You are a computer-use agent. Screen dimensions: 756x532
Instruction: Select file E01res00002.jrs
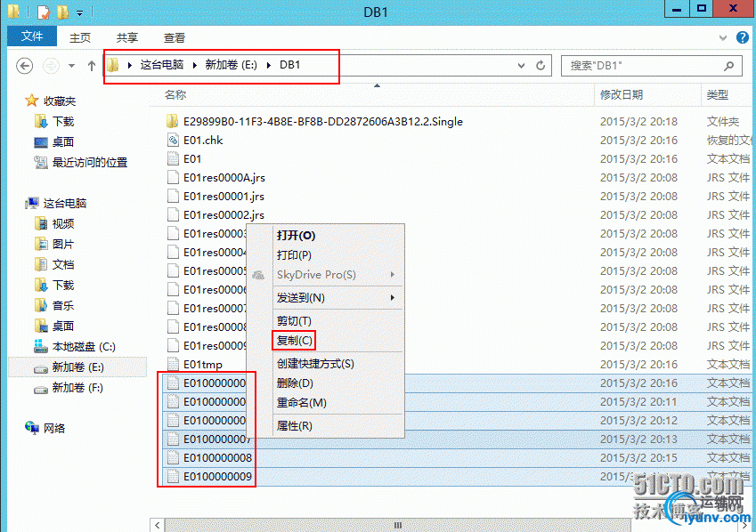224,215
